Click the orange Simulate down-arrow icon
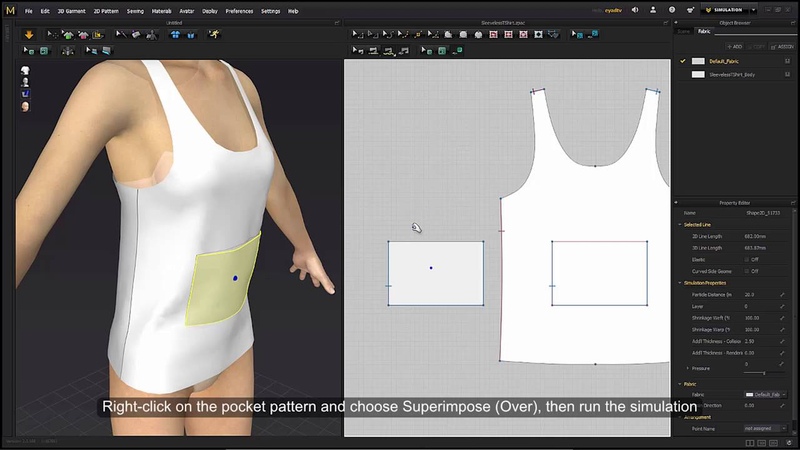This screenshot has width=800, height=450. (29, 35)
